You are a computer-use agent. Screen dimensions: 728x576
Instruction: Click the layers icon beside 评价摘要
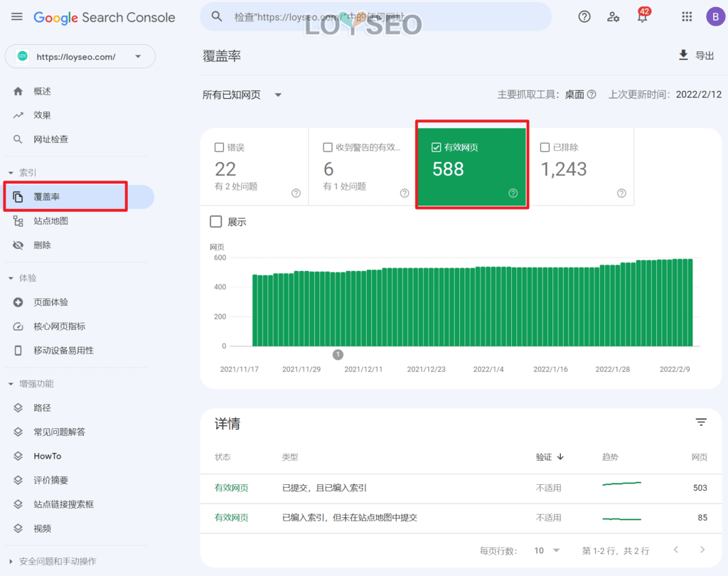(x=18, y=480)
